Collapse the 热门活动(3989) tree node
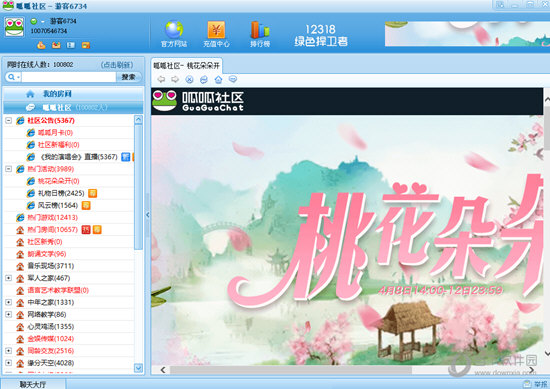 (9, 169)
